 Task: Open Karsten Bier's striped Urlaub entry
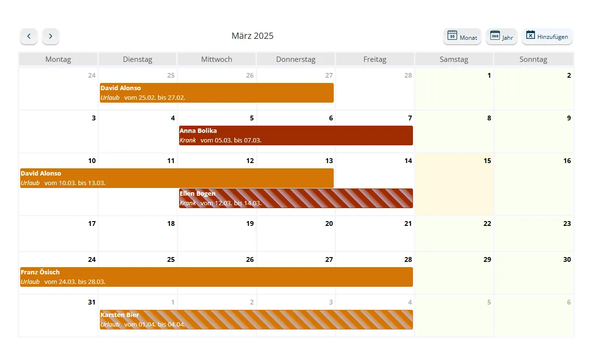[x=256, y=319]
